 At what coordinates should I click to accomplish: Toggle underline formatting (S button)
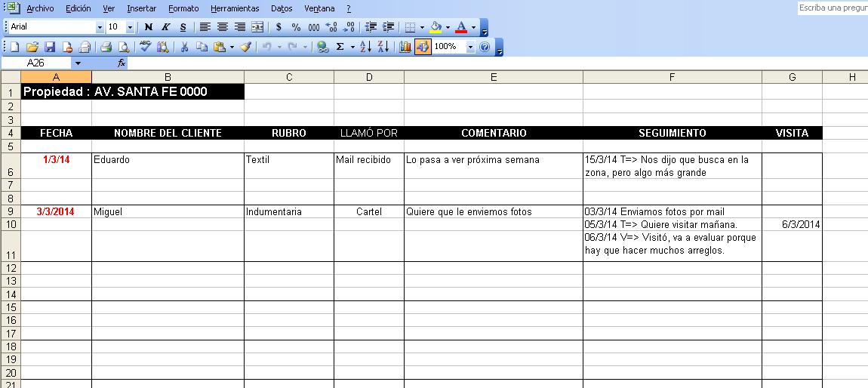183,27
